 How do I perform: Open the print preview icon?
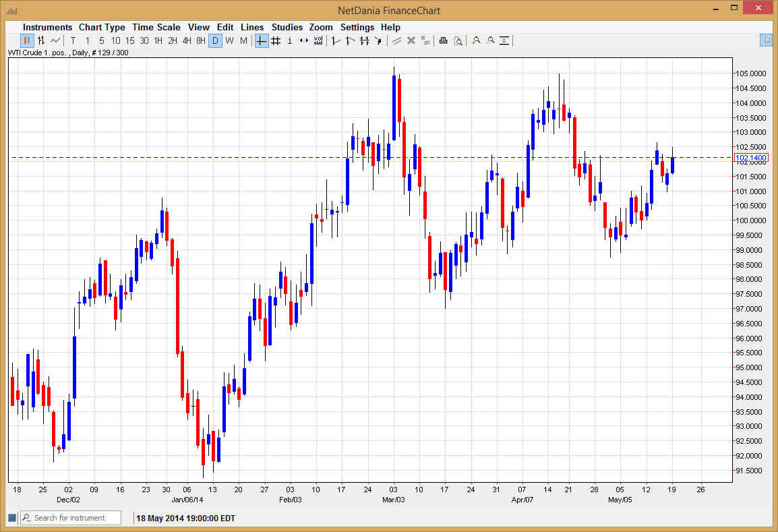pos(458,40)
